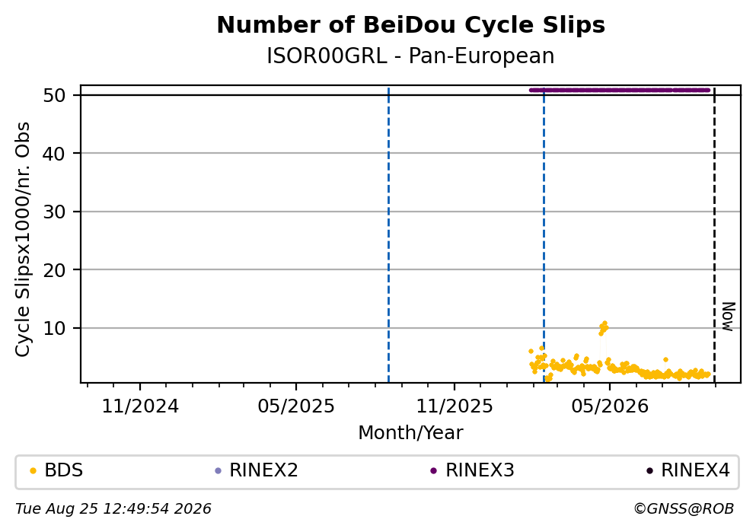Click the Month/Year axis label
Viewport: 756px width, 532px height.
410,433
